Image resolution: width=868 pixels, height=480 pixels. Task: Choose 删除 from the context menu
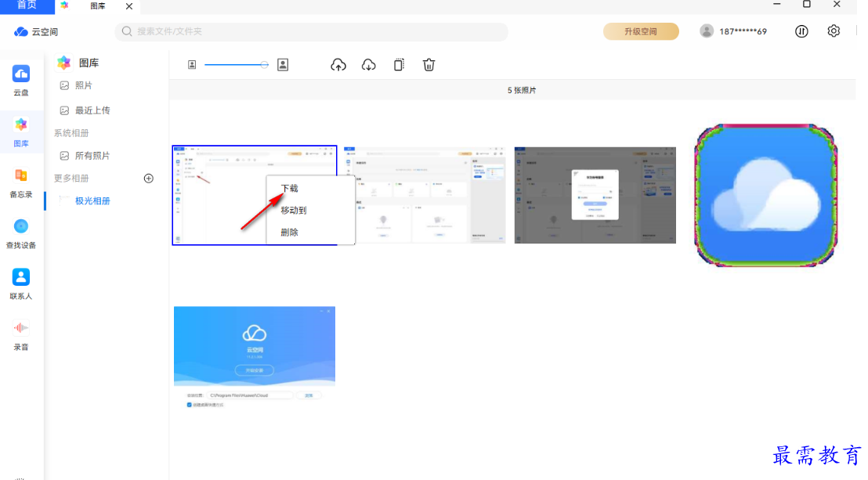pos(290,233)
